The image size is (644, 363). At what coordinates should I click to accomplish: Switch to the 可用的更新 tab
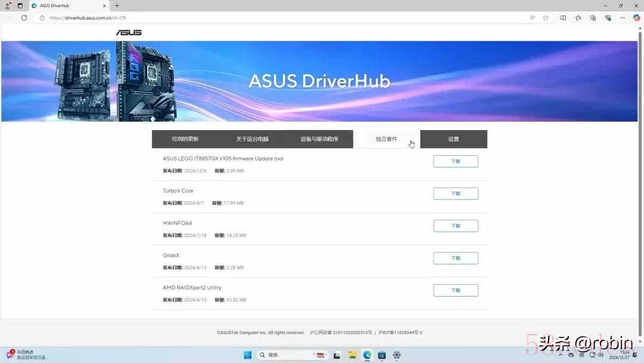185,139
